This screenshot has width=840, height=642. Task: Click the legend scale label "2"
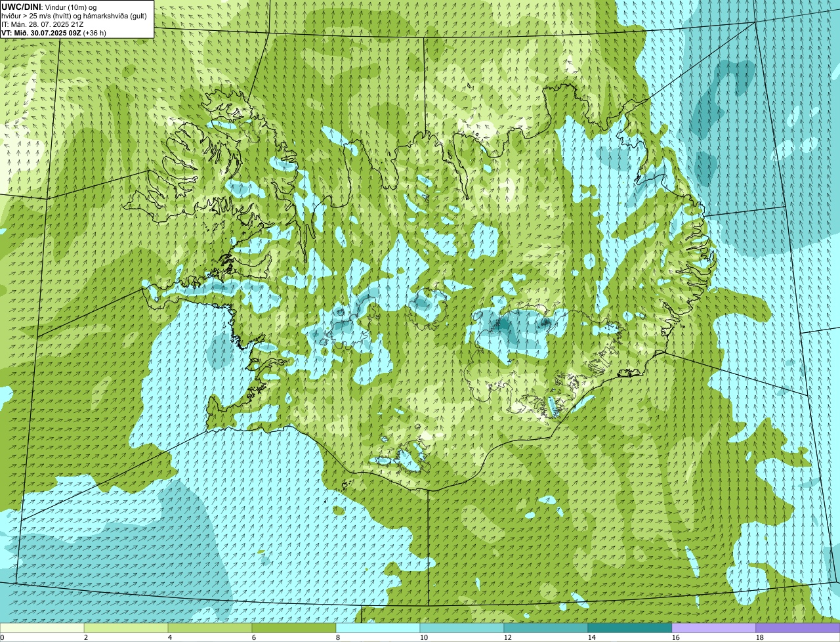tap(86, 637)
